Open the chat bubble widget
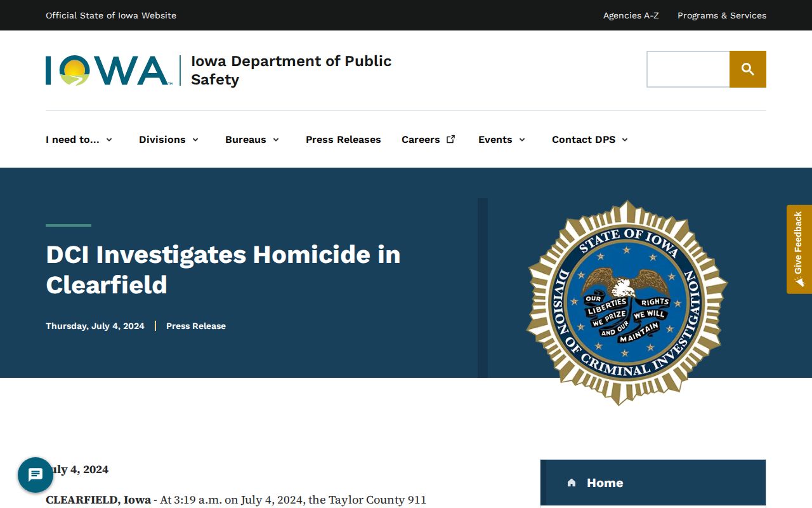 coord(36,475)
